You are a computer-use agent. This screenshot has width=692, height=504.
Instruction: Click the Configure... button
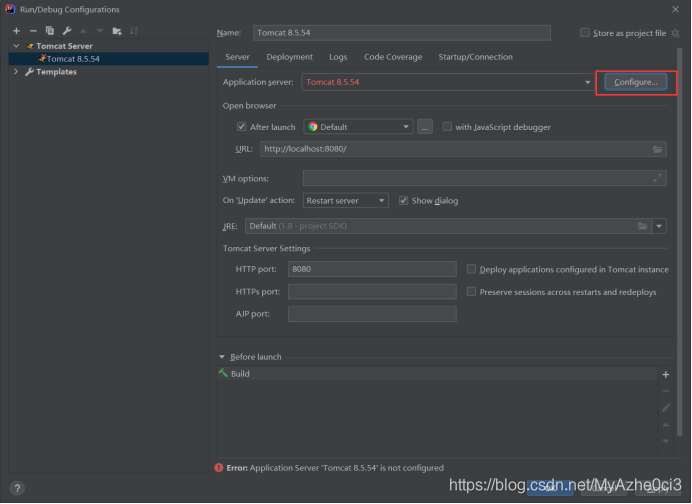click(x=636, y=82)
